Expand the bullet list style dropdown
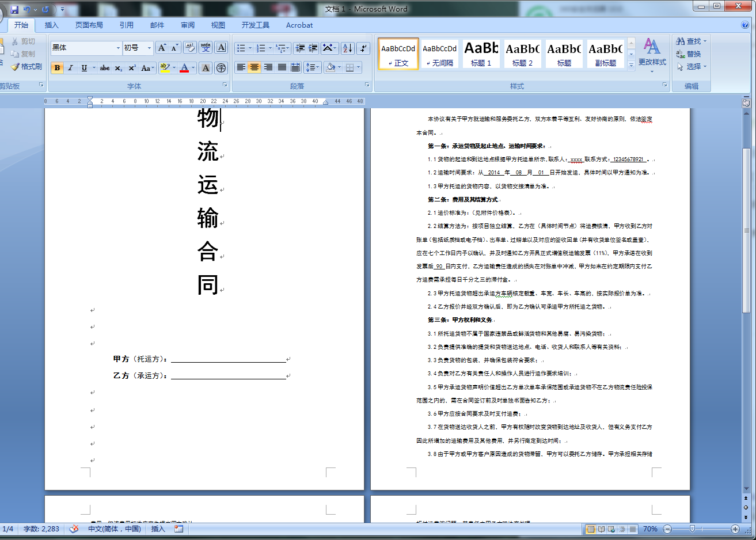The width and height of the screenshot is (756, 540). pos(250,48)
